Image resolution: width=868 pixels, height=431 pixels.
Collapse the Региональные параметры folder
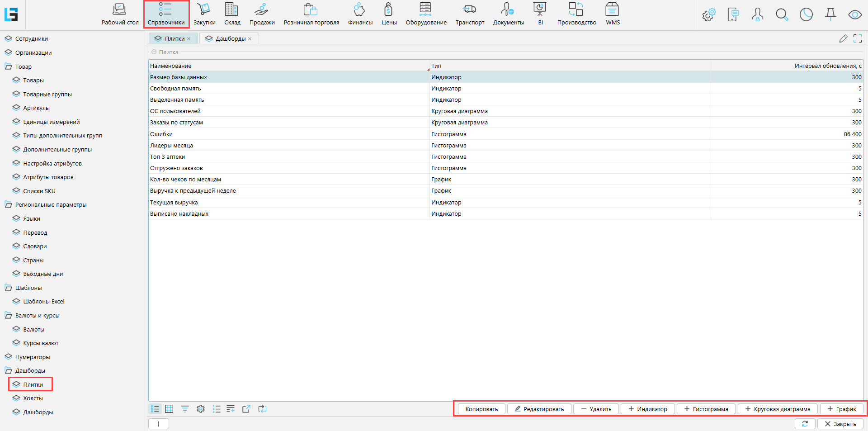(9, 204)
